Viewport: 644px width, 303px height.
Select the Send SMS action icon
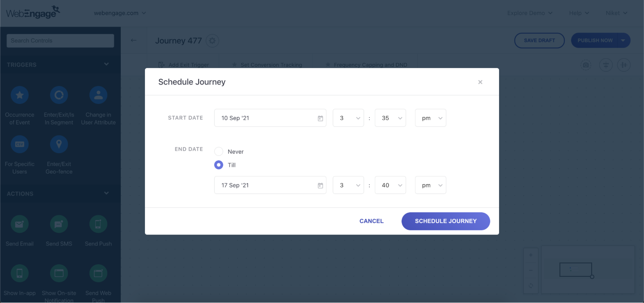click(59, 224)
